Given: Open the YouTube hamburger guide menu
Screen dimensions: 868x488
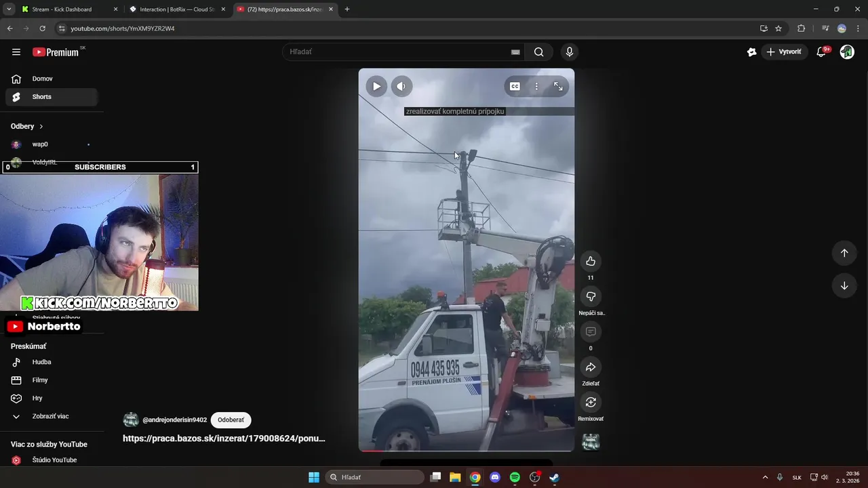Looking at the screenshot, I should (x=16, y=52).
